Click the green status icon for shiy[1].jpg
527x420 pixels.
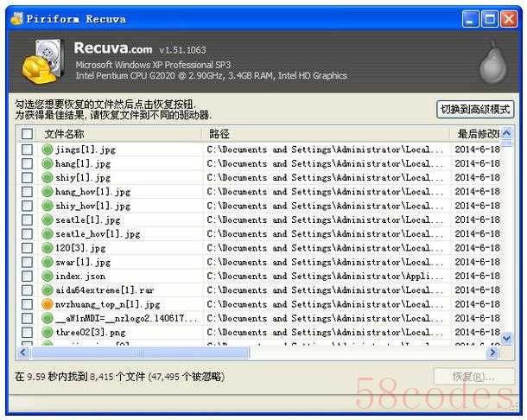[x=48, y=177]
